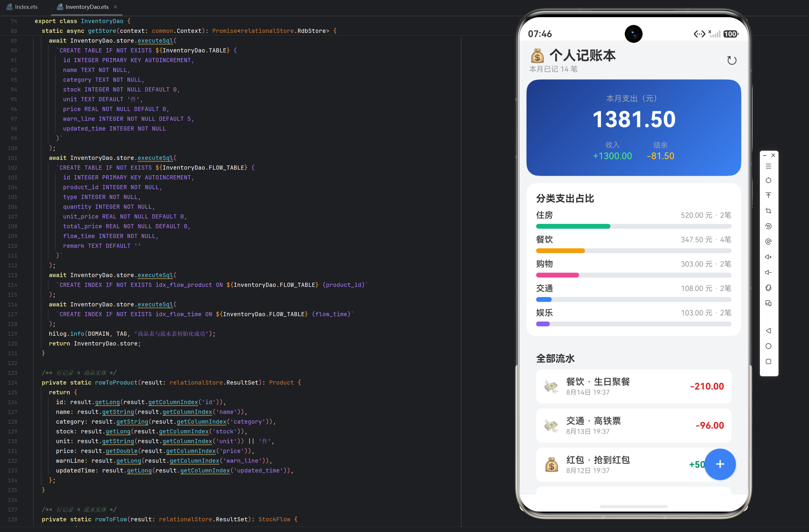Image resolution: width=809 pixels, height=532 pixels.
Task: Tap the 07:46 clock in phone status bar
Action: [x=540, y=34]
